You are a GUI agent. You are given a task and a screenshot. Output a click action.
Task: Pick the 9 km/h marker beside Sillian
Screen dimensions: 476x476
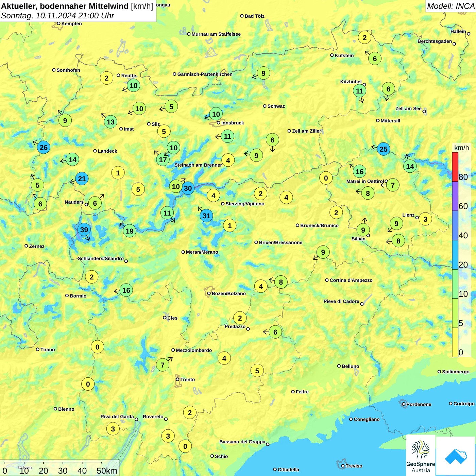[x=363, y=230]
